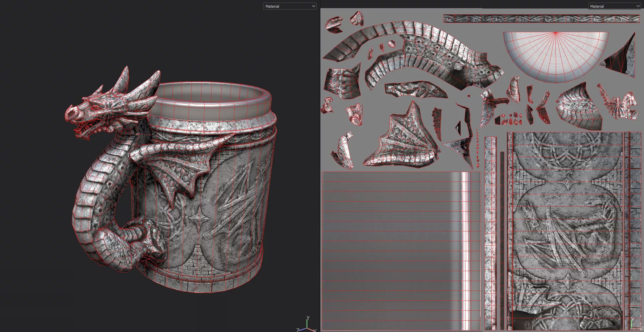Viewport: 644px width, 332px height.
Task: Click the UV axis gizmo in the UV viewport corner
Action: pos(634,324)
